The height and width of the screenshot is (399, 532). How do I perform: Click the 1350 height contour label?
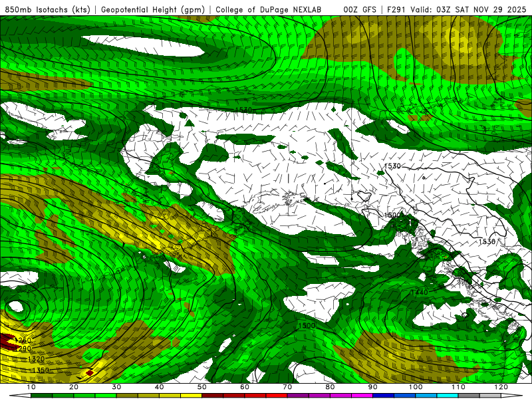(x=41, y=370)
